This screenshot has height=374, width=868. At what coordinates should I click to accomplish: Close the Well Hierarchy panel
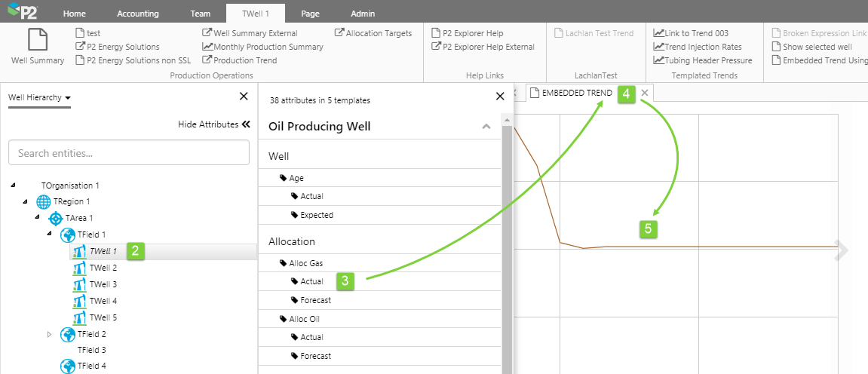tap(244, 96)
